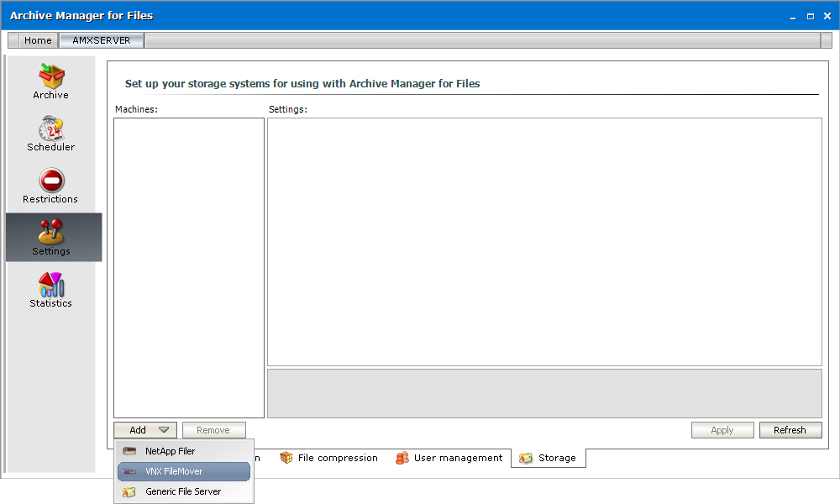Click the User management people icon
840x504 pixels.
click(x=402, y=458)
